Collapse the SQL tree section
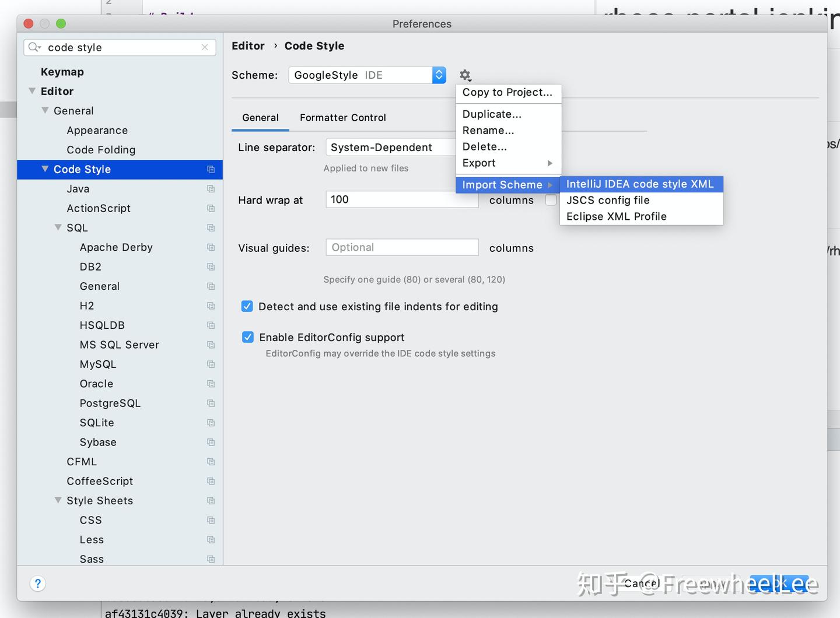This screenshot has height=618, width=840. coord(58,227)
